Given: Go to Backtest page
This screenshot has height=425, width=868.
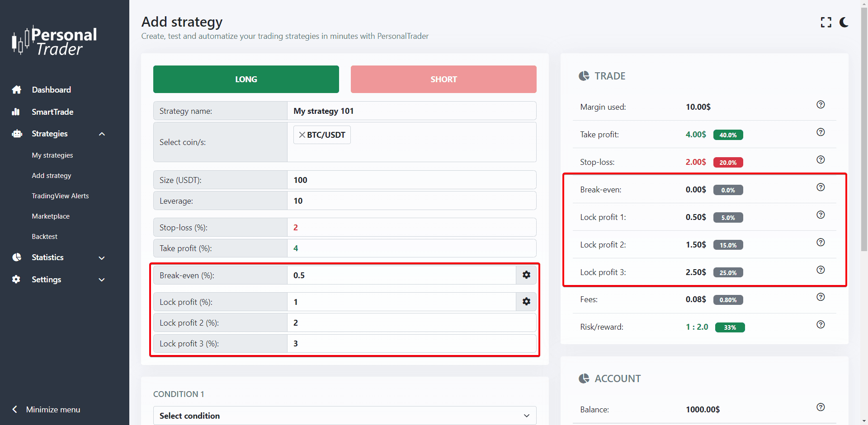Looking at the screenshot, I should point(44,237).
